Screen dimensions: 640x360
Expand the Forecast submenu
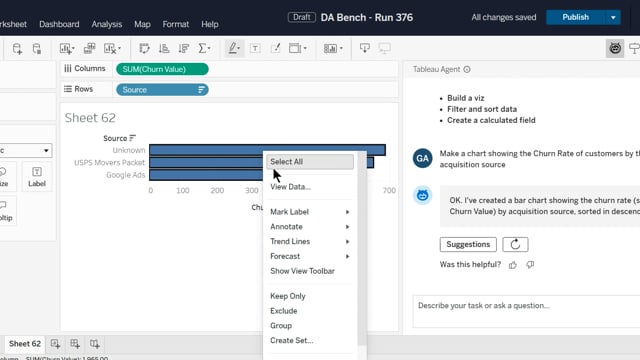(347, 256)
